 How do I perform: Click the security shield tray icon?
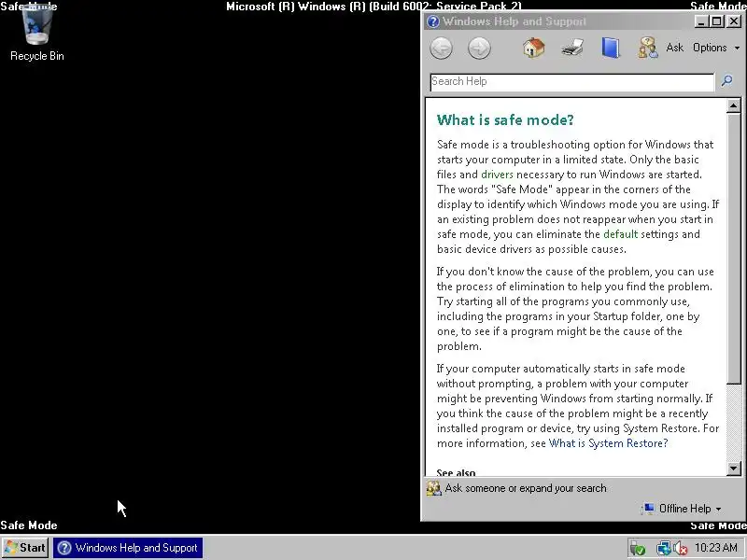coord(638,549)
